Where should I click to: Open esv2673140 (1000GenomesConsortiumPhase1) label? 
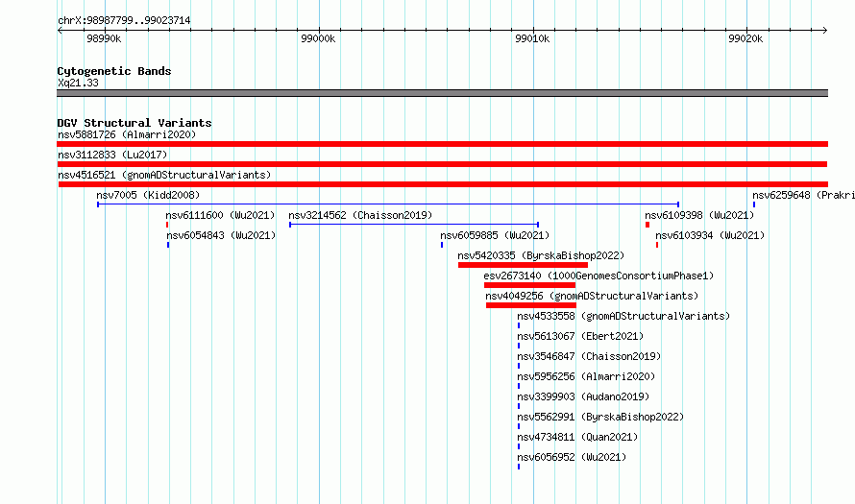click(x=598, y=276)
